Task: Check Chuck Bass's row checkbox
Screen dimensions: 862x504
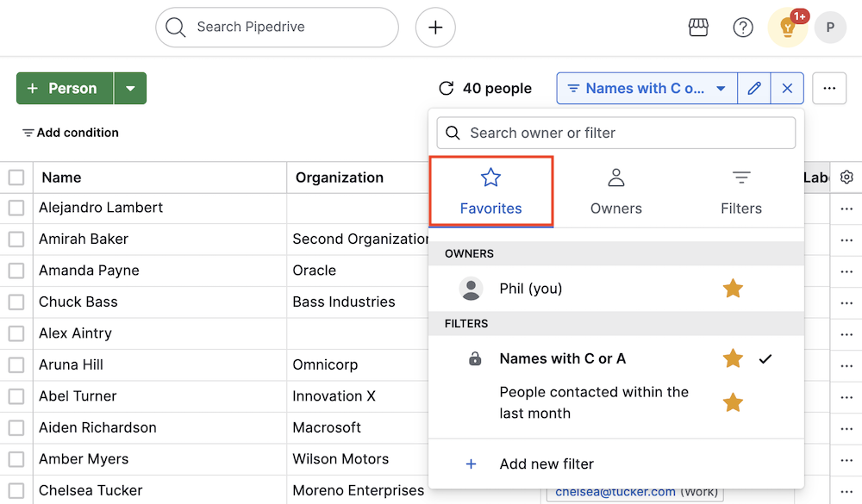Action: click(16, 302)
